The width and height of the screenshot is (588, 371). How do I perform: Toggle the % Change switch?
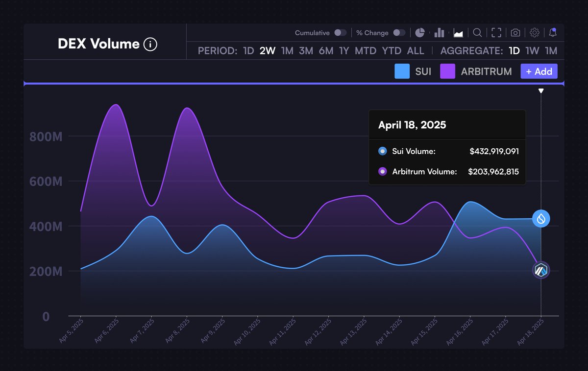pyautogui.click(x=399, y=33)
